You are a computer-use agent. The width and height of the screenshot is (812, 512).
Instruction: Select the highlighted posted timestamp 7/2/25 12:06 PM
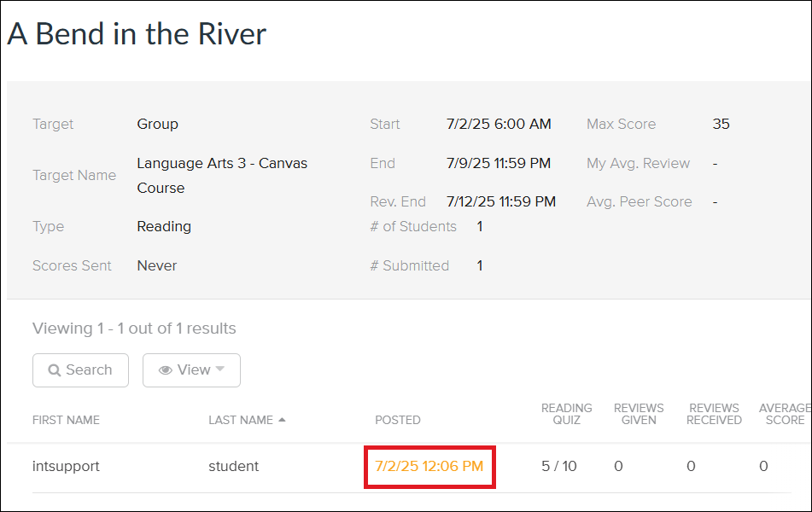(x=429, y=466)
